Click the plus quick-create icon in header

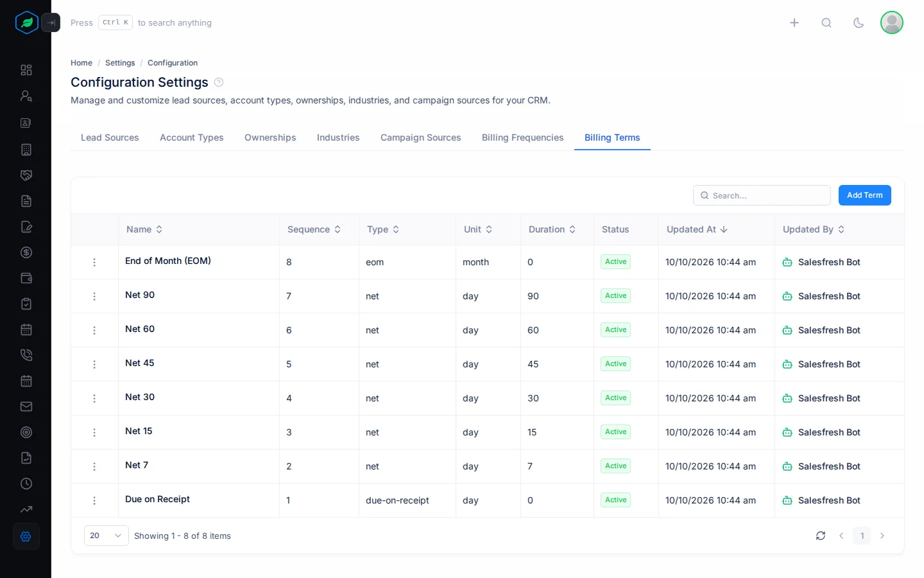[794, 22]
